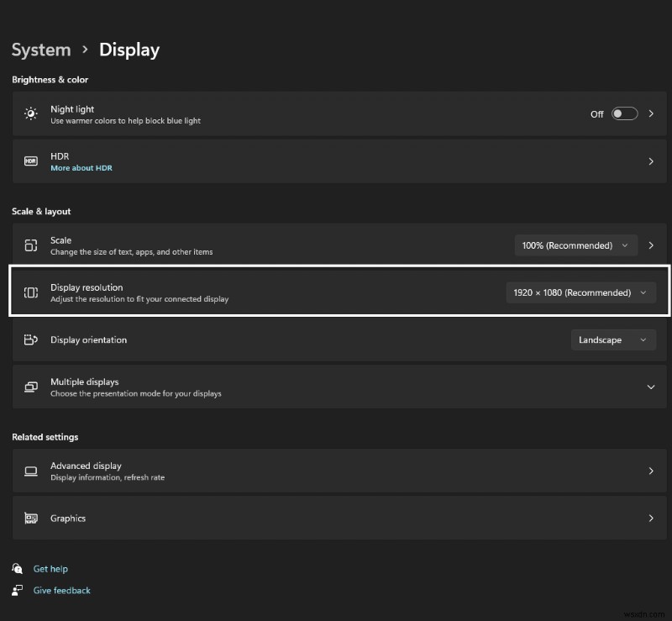Screen dimensions: 672x621
Task: Expand the Multiple displays section
Action: 650,387
